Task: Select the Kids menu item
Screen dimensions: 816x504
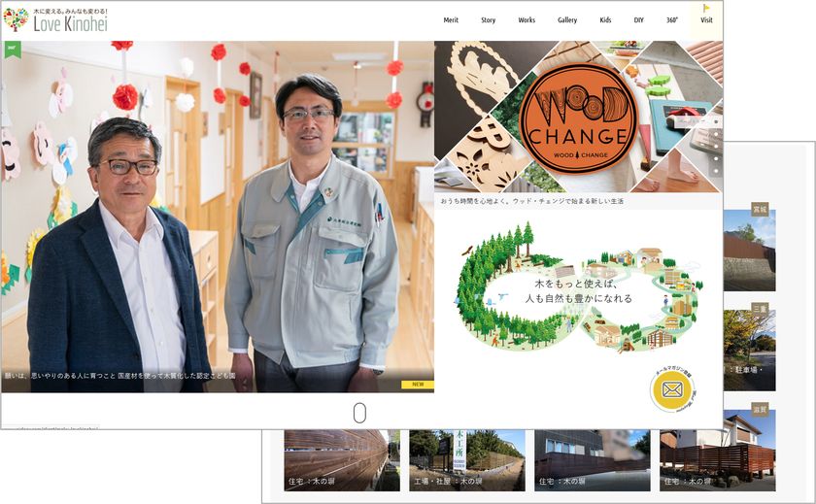Action: pos(605,20)
